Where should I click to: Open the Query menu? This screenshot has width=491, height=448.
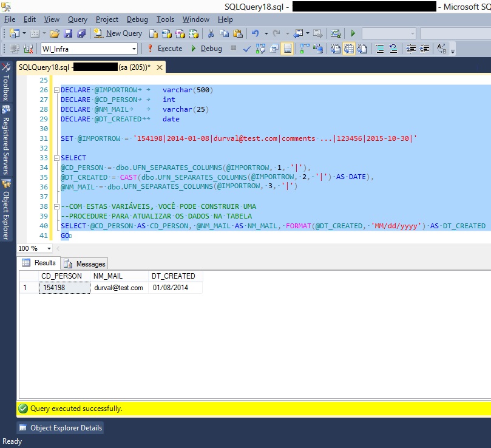tap(78, 19)
